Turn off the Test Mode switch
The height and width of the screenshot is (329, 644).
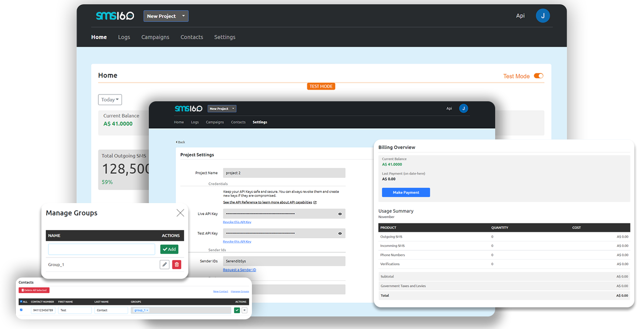(539, 76)
